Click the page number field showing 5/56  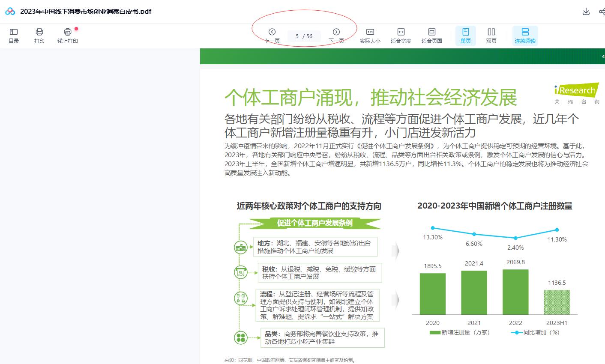pos(304,36)
